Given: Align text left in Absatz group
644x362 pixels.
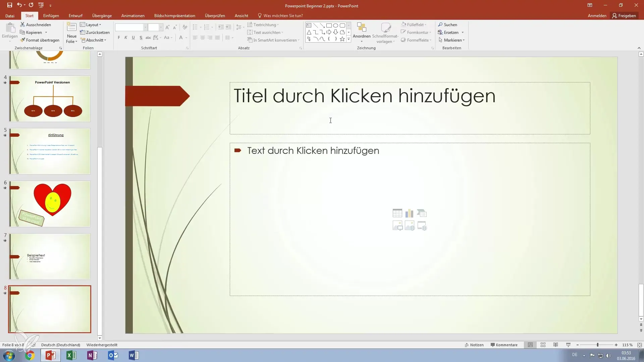Looking at the screenshot, I should (x=195, y=38).
